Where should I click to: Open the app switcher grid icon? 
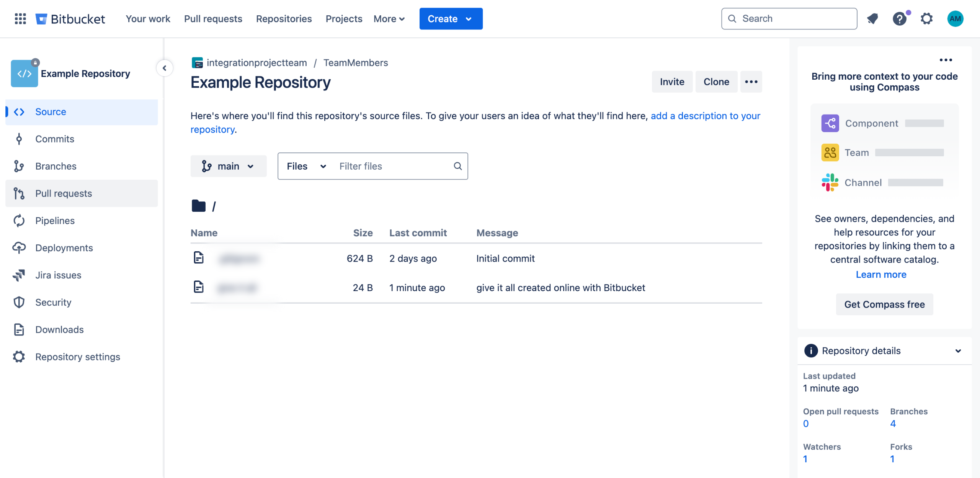(x=20, y=18)
